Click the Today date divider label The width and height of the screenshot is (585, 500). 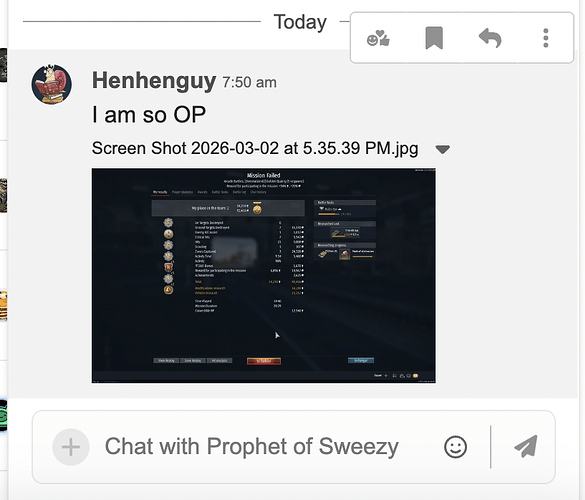(300, 22)
